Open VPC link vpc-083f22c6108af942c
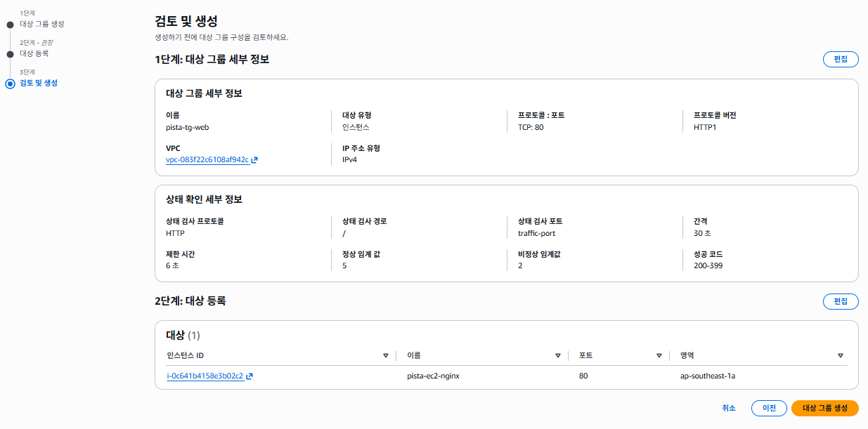The height and width of the screenshot is (429, 868). click(x=207, y=160)
